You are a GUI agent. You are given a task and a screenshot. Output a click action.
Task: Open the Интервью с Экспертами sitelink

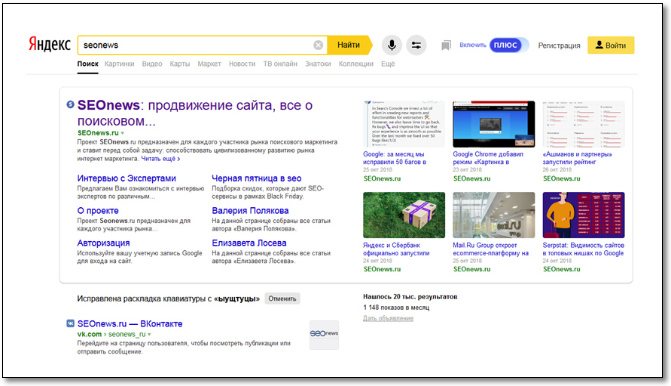[127, 178]
